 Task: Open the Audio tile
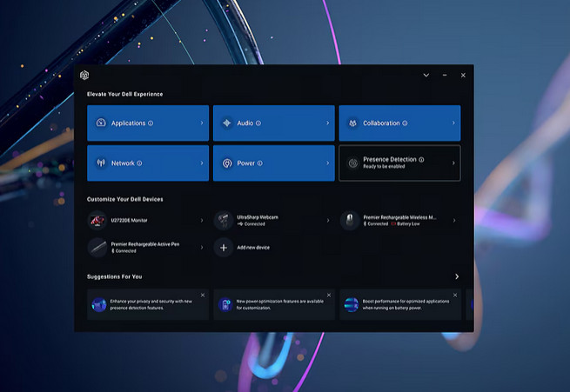point(274,123)
